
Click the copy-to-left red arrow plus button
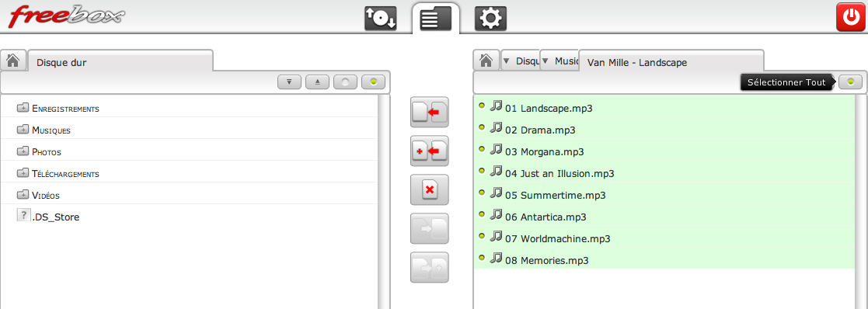tap(429, 151)
